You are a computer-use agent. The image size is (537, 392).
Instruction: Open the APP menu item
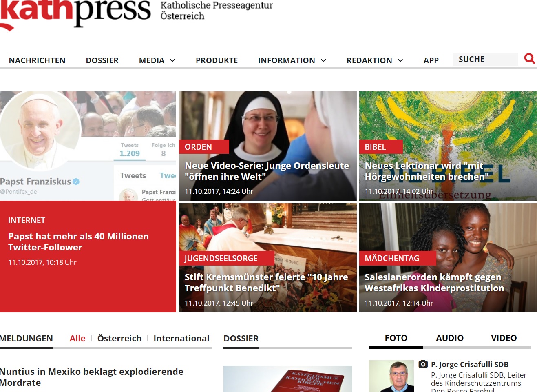[431, 60]
